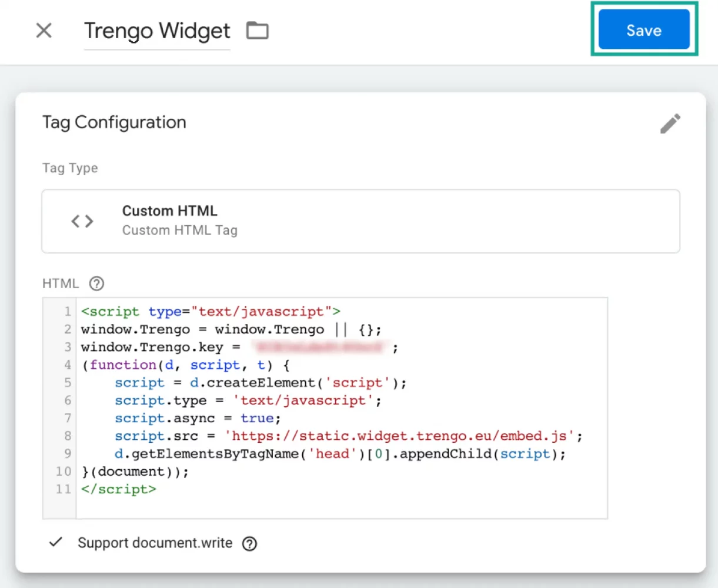Open help icon beside HTML label
Screen dimensions: 718x588
tap(96, 284)
